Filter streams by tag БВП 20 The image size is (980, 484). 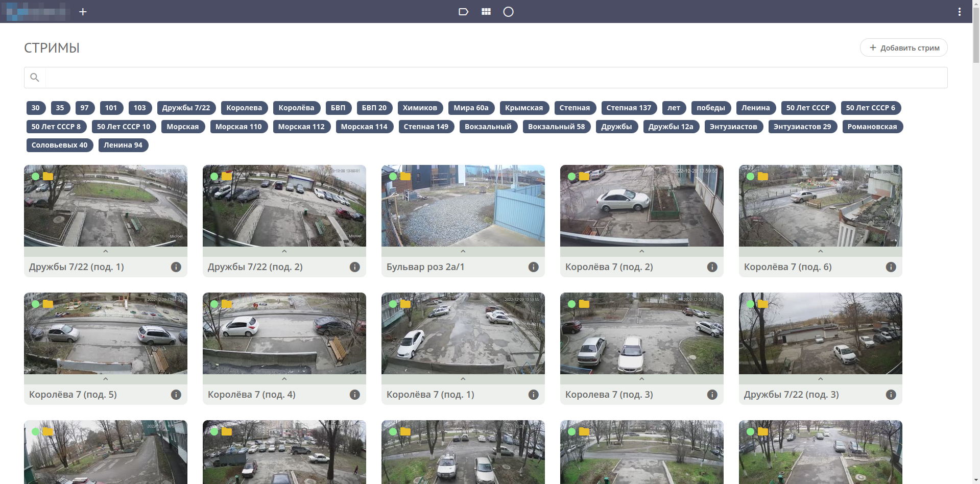pos(374,108)
